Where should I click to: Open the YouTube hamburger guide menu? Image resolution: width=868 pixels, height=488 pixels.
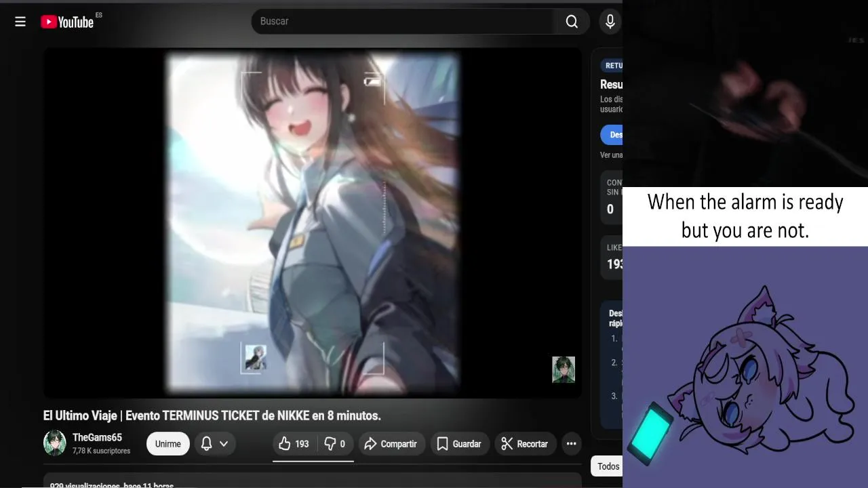20,22
